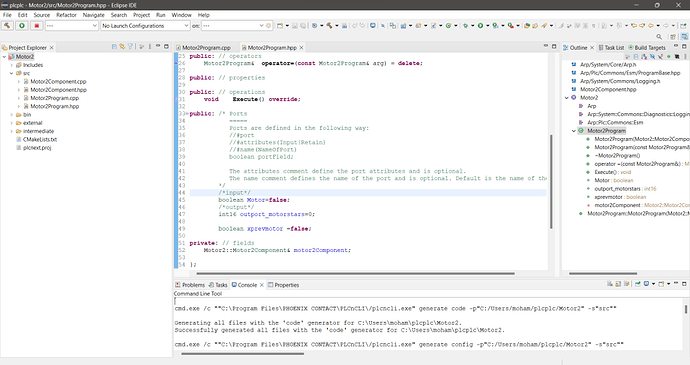Expand the bin folder
This screenshot has width=690, height=365.
(x=12, y=114)
